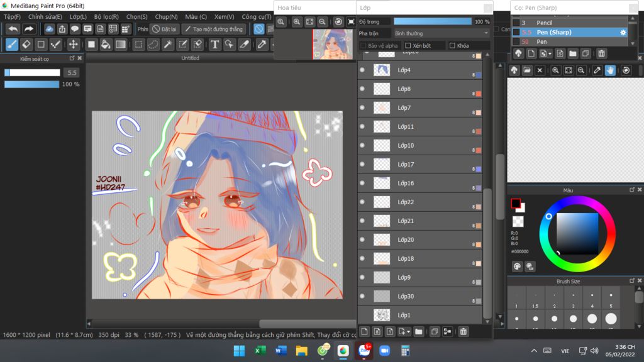Screen dimensions: 644x362
Task: Select layer Lớp16
Action: click(x=419, y=183)
